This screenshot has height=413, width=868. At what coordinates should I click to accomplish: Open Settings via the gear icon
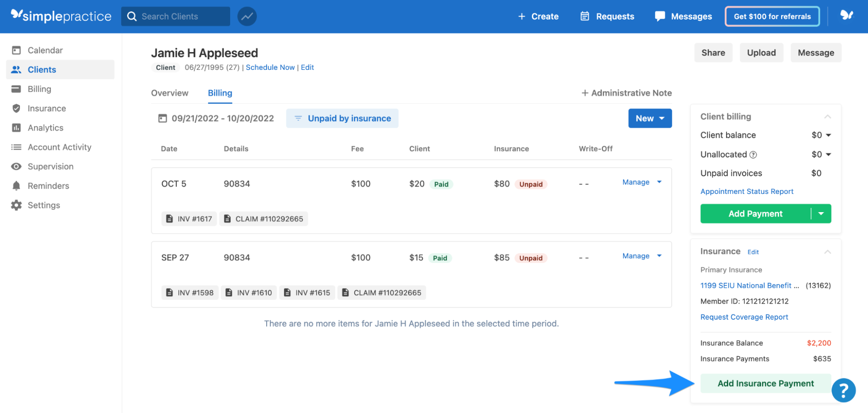coord(16,205)
